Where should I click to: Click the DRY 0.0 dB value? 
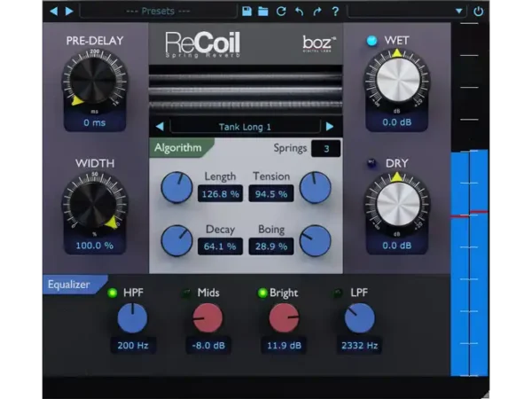397,246
